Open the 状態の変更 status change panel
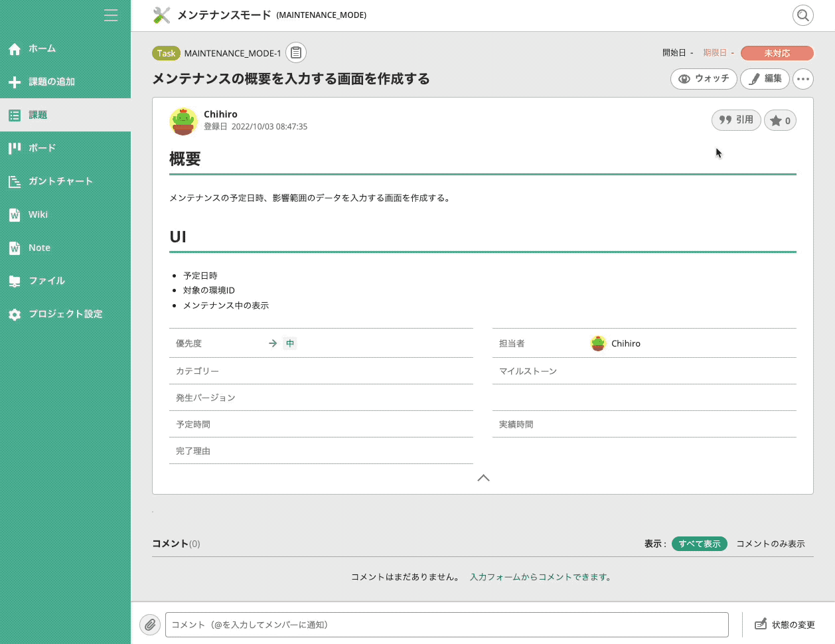This screenshot has height=644, width=835. (785, 625)
